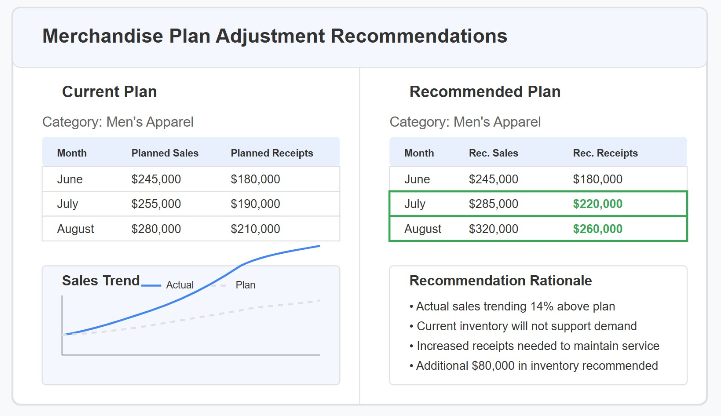Click the Planned Receipts column header
721x416 pixels.
(x=271, y=153)
